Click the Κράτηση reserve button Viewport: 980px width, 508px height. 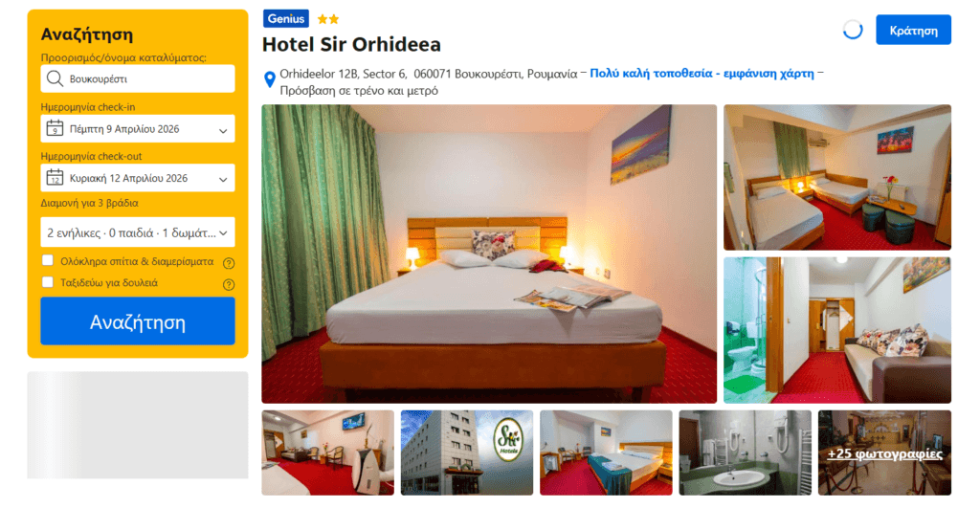913,30
